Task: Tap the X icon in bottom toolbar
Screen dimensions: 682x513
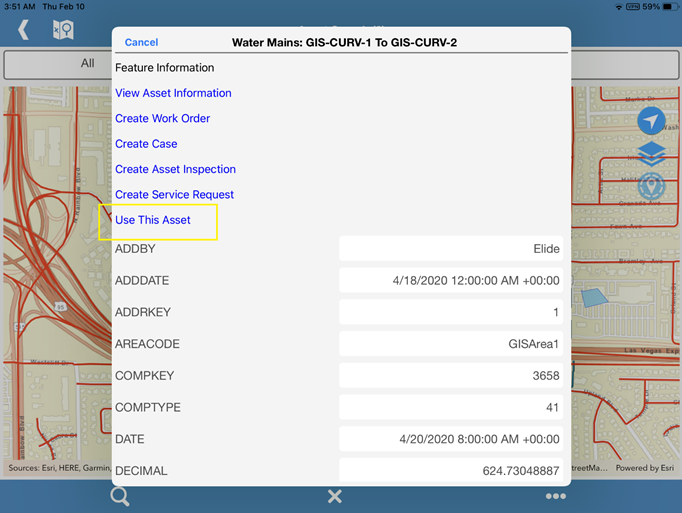Action: [335, 497]
